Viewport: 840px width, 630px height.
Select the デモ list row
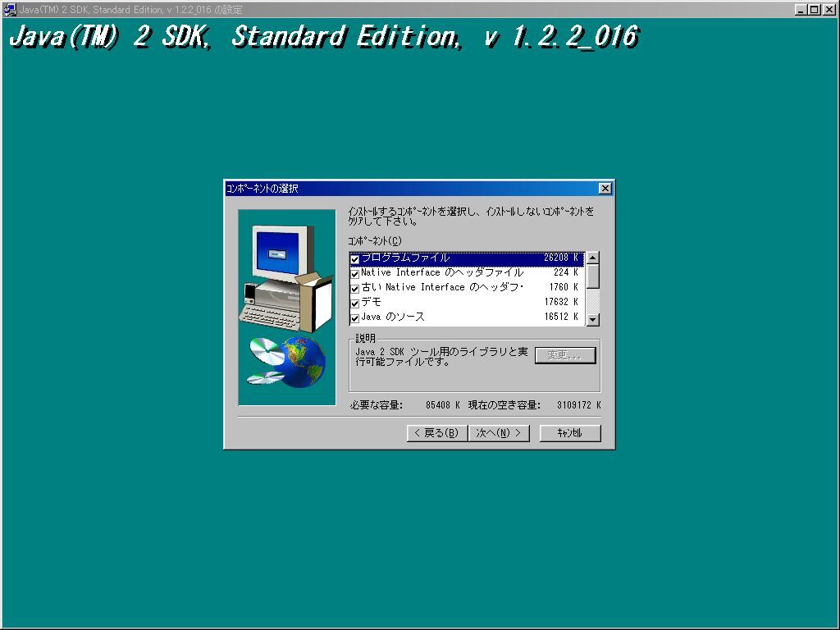pyautogui.click(x=467, y=303)
